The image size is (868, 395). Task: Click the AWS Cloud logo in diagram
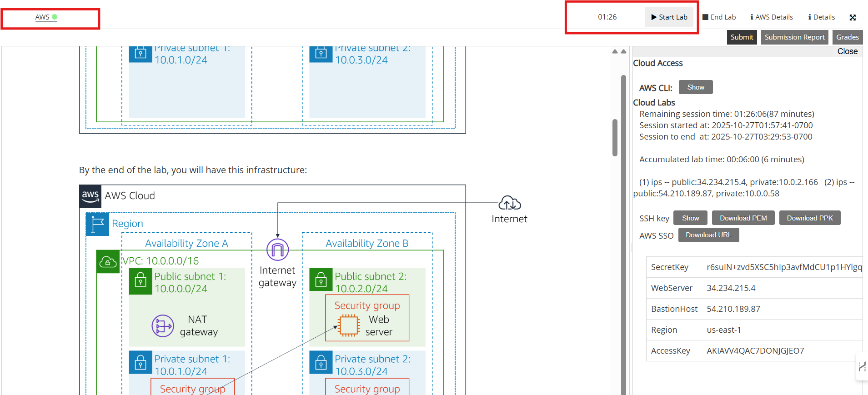coord(90,196)
